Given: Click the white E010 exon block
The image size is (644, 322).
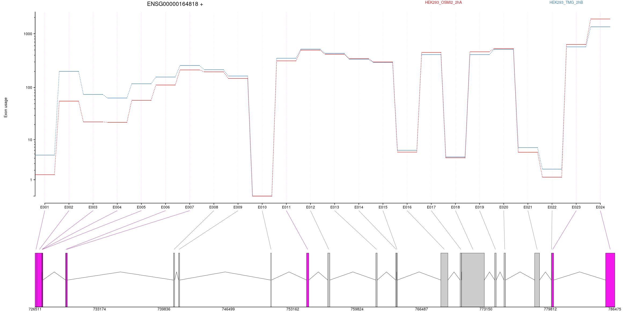Looking at the screenshot, I should 271,280.
